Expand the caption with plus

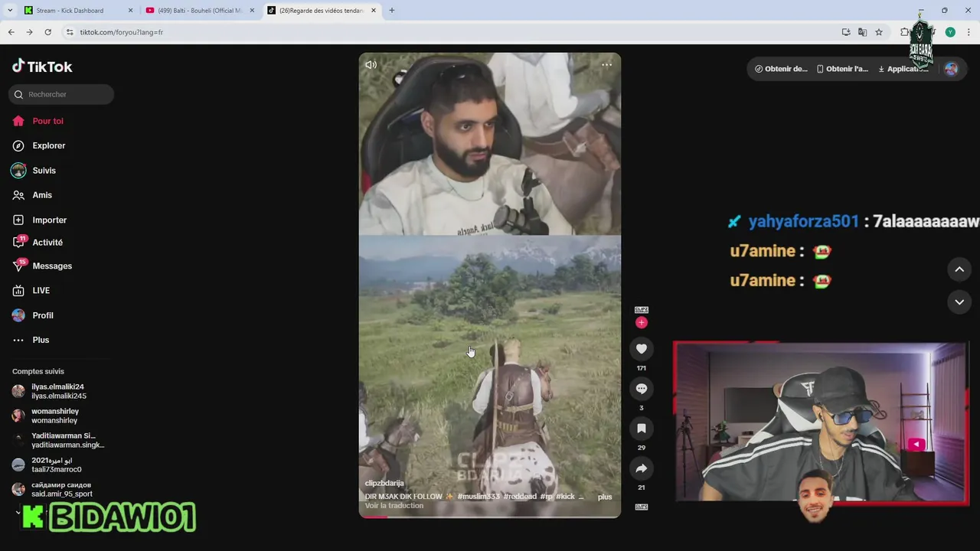(605, 497)
